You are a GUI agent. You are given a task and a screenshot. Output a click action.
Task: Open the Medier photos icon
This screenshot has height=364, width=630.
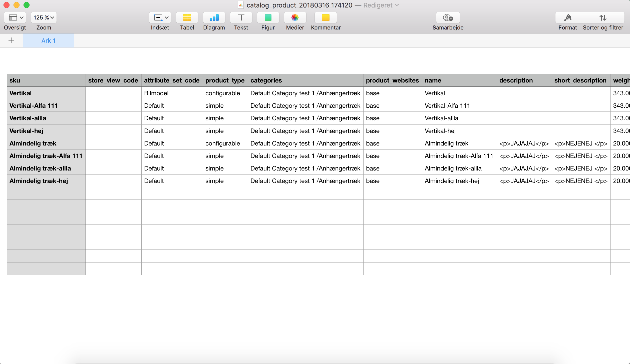click(x=295, y=17)
